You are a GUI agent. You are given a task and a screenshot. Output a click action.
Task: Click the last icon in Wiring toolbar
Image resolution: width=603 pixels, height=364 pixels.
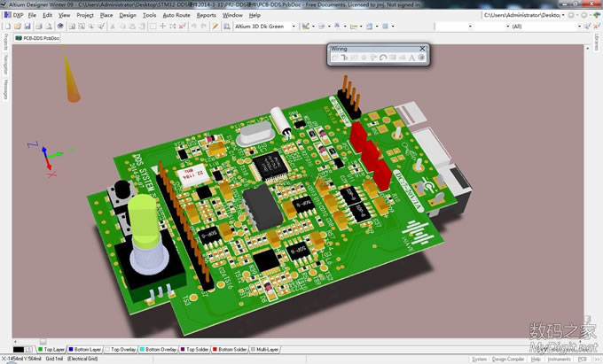pyautogui.click(x=421, y=58)
